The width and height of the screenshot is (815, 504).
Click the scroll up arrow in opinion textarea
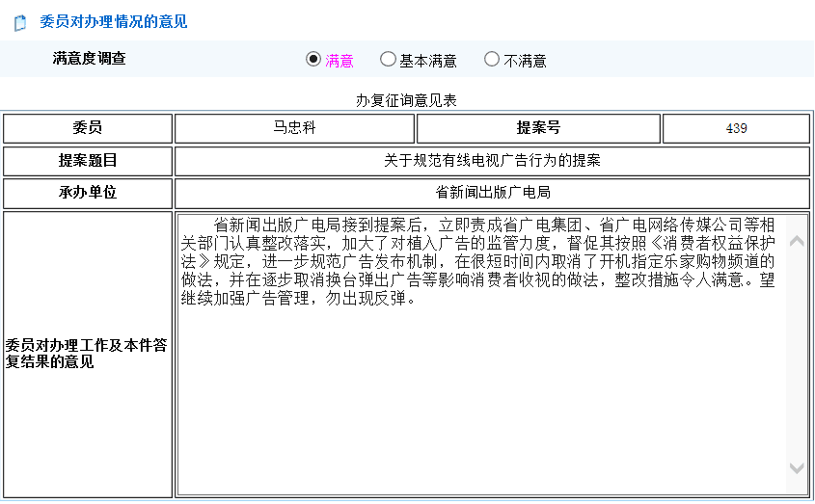[x=797, y=241]
